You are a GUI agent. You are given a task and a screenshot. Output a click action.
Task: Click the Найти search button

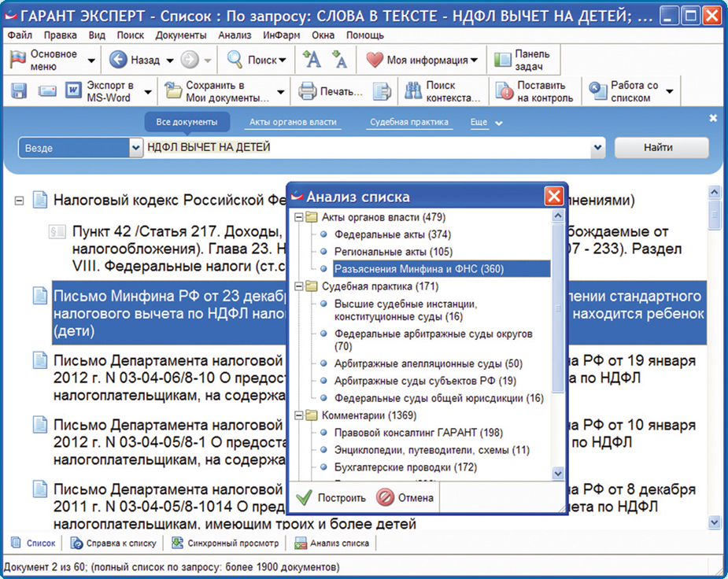(661, 147)
